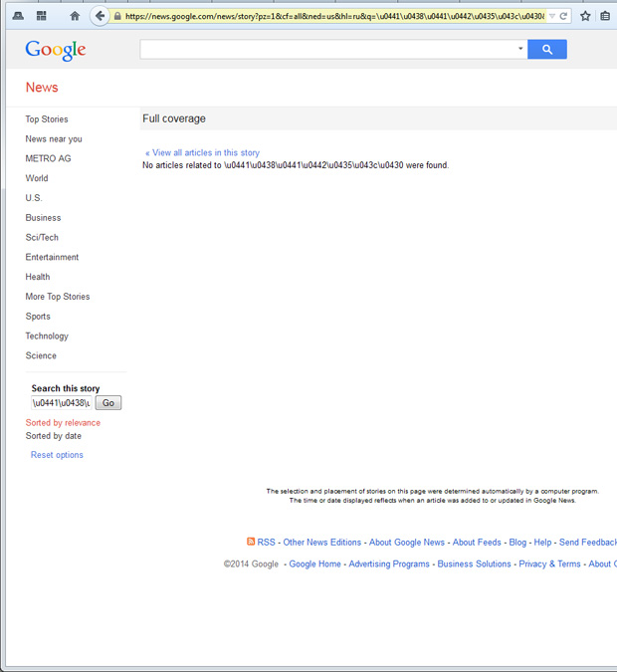Click the Go button
617x672 pixels.
(107, 403)
